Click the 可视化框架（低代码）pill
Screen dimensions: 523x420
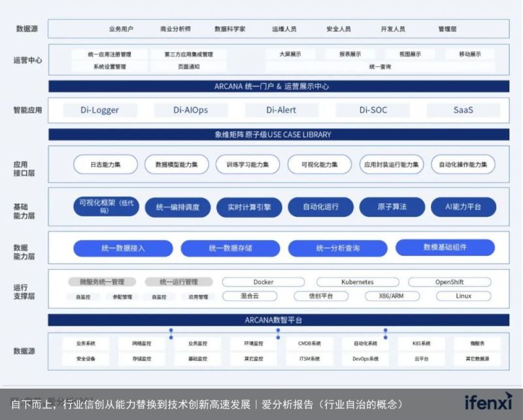(106, 207)
